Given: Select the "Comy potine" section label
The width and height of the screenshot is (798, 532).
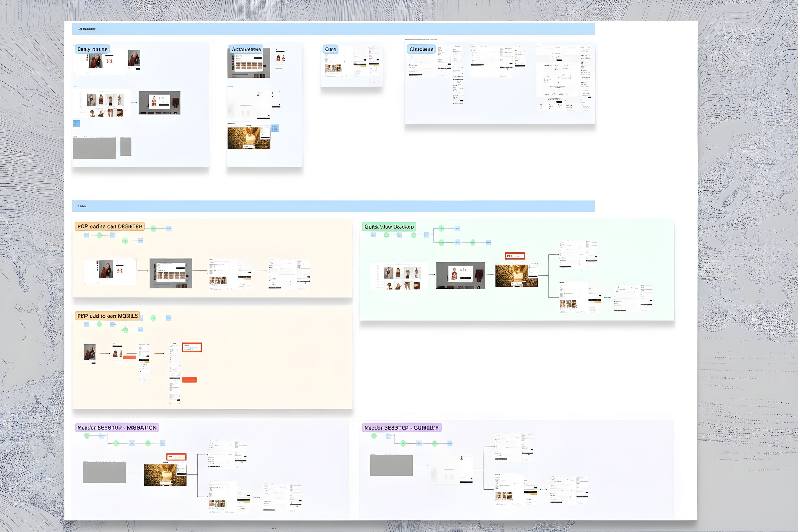Looking at the screenshot, I should (x=92, y=49).
